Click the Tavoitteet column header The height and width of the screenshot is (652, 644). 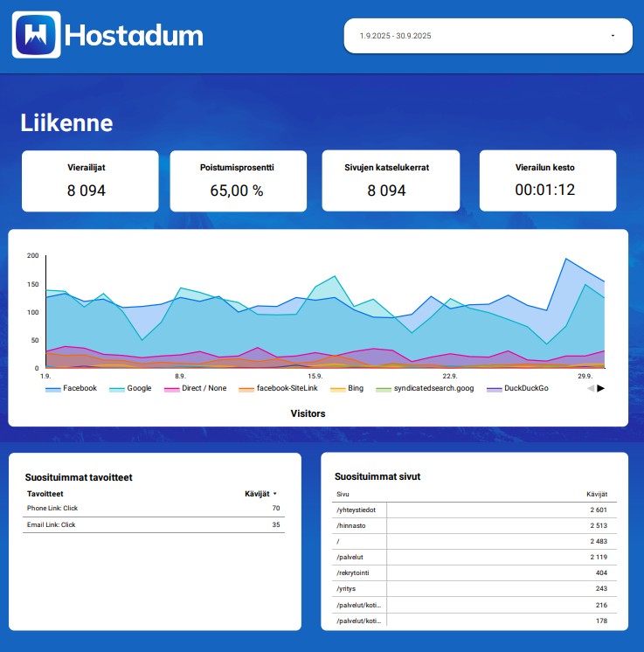click(45, 494)
